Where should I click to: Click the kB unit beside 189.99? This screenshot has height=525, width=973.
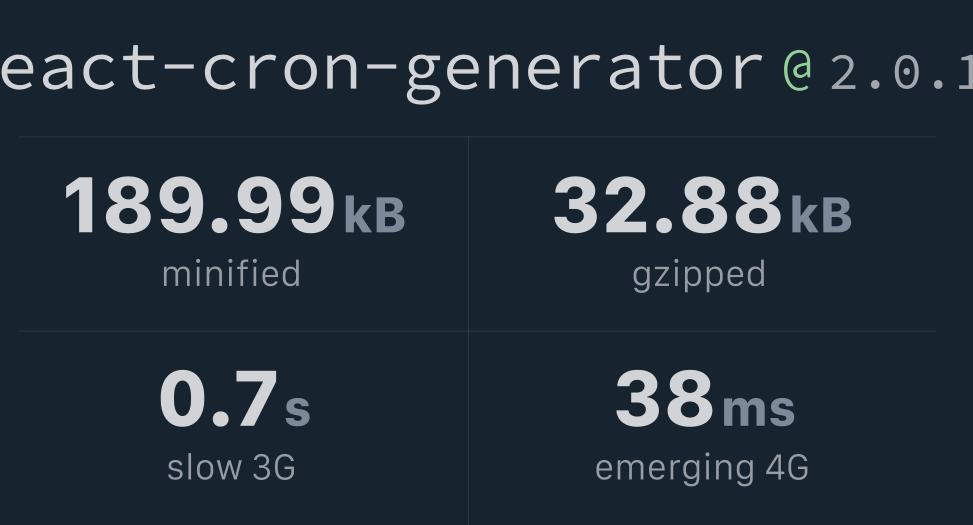coord(375,215)
